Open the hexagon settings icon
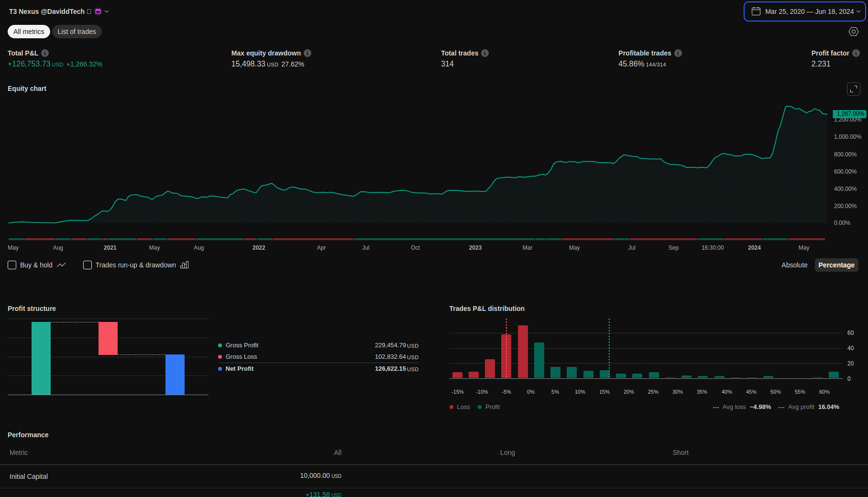 853,32
